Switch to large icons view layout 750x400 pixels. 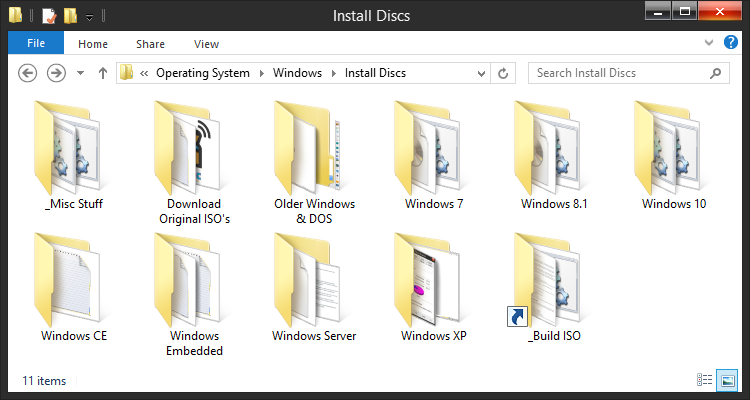(728, 380)
